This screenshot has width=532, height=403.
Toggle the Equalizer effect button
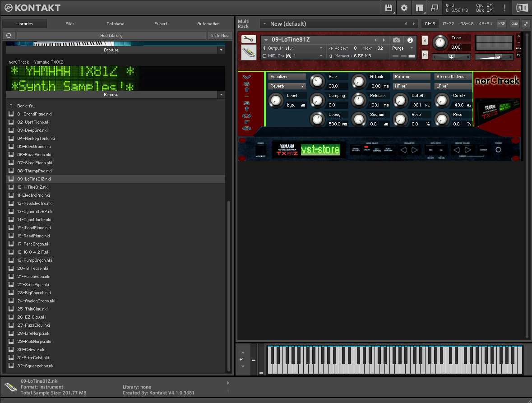[287, 77]
